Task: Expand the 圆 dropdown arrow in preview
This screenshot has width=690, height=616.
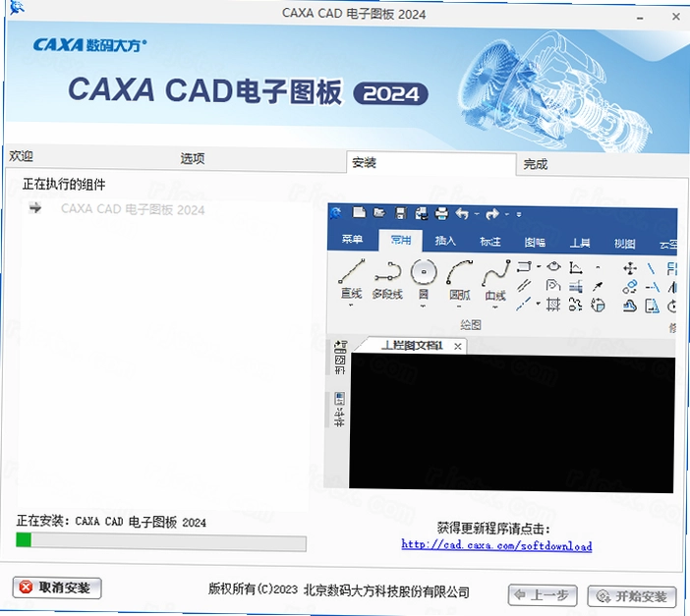Action: pyautogui.click(x=423, y=306)
